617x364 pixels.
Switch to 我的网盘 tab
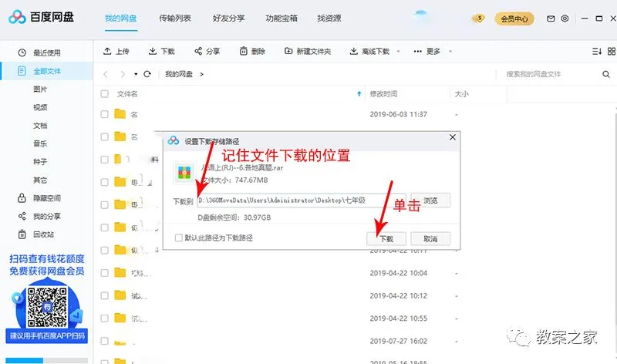click(121, 18)
